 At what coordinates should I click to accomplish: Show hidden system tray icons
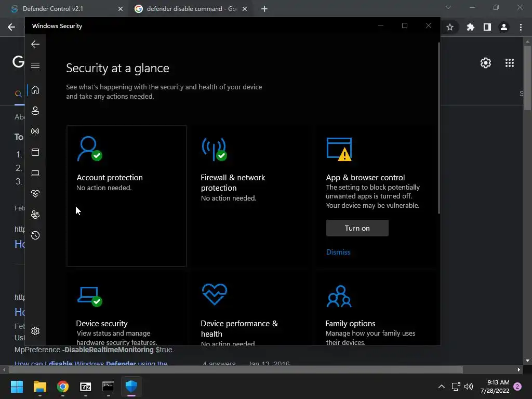coord(442,387)
